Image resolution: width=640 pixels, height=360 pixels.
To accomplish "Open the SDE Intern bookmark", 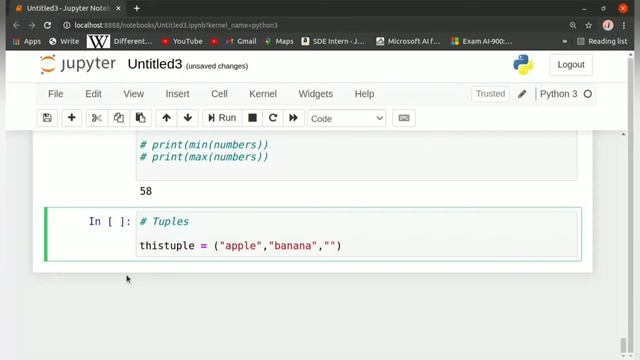I will pyautogui.click(x=333, y=41).
